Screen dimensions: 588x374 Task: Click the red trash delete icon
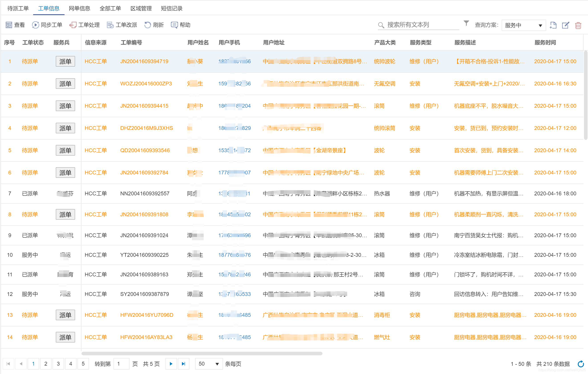point(578,25)
